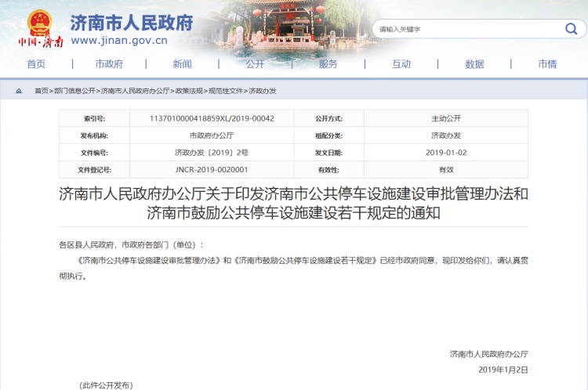Switch to the 互动 section

point(401,64)
